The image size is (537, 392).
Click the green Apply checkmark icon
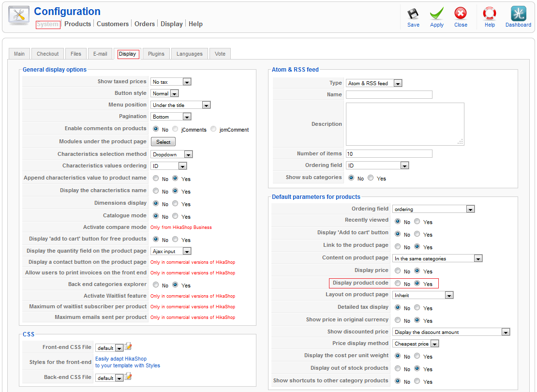coord(436,14)
